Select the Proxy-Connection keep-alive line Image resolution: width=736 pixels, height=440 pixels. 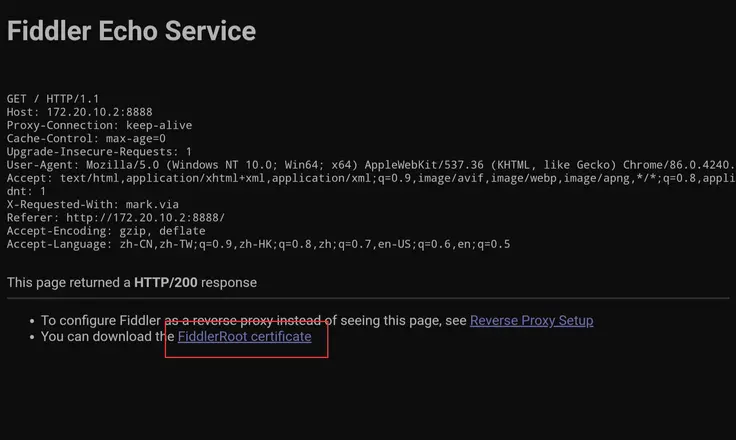[99, 125]
